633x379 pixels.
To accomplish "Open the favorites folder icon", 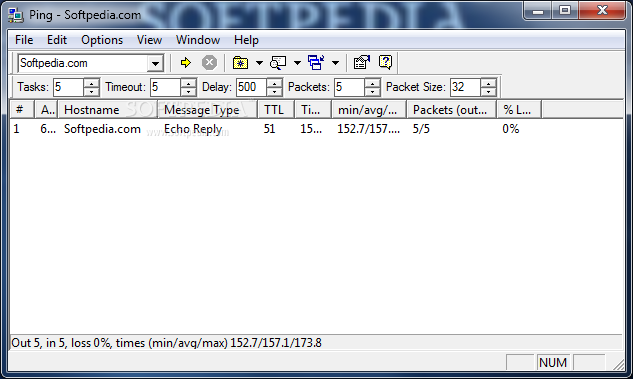I will [x=240, y=63].
